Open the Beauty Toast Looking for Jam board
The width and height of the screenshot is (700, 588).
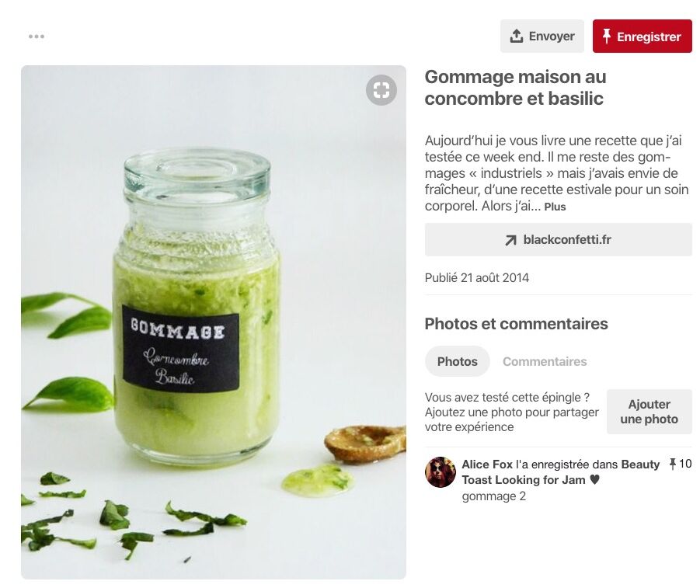pos(561,472)
